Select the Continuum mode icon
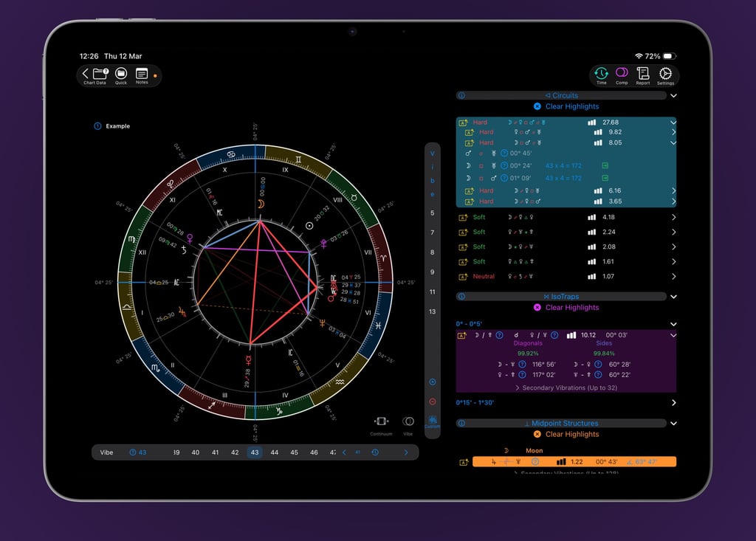The width and height of the screenshot is (756, 541). point(381,421)
